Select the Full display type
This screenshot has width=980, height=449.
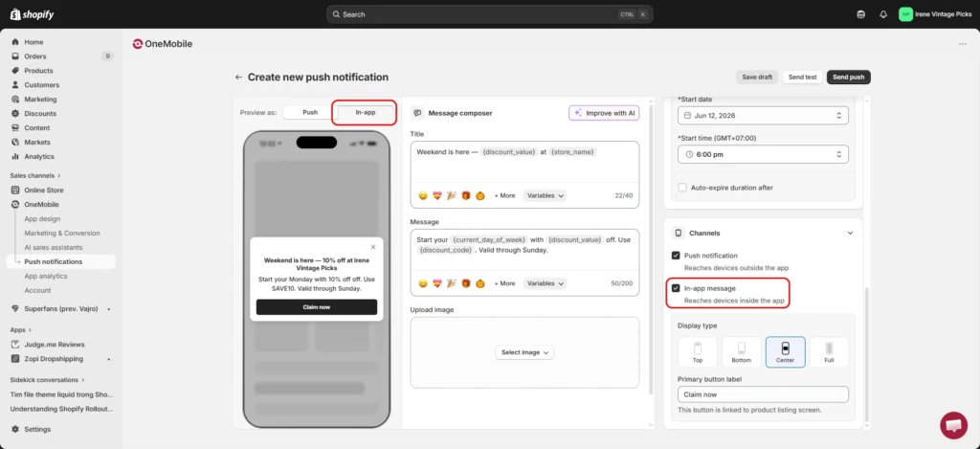pyautogui.click(x=829, y=352)
